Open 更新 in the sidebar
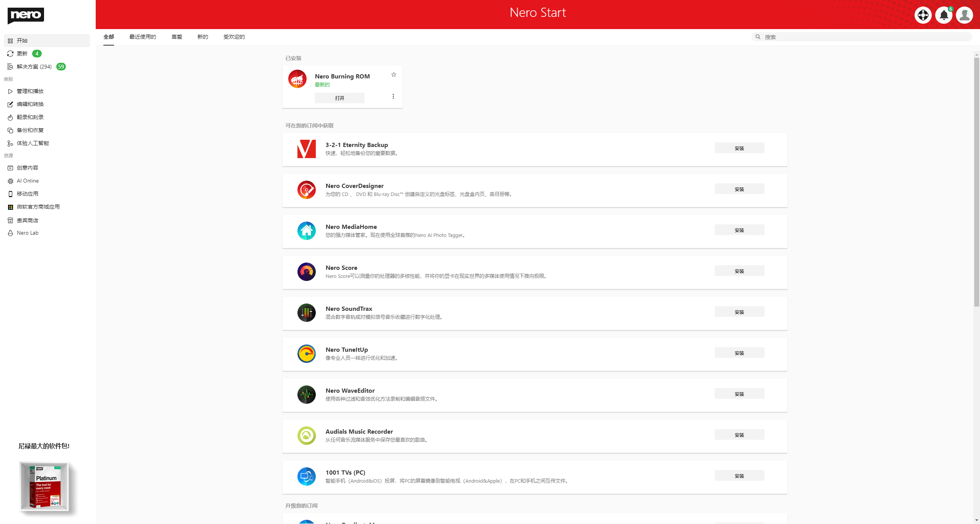980x524 pixels. pyautogui.click(x=47, y=54)
